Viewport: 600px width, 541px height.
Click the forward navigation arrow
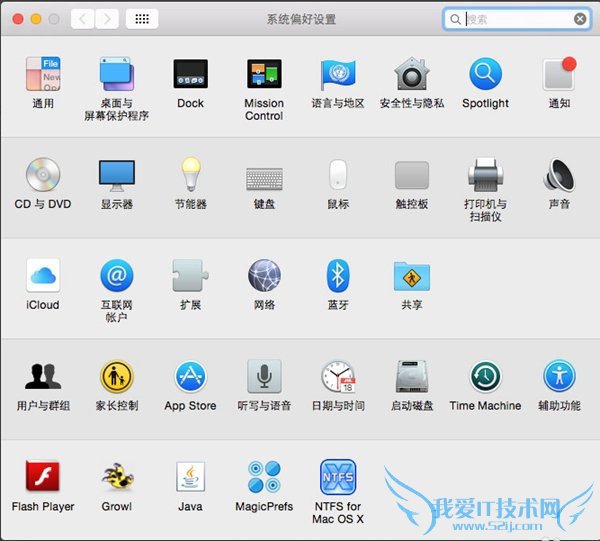pyautogui.click(x=107, y=18)
